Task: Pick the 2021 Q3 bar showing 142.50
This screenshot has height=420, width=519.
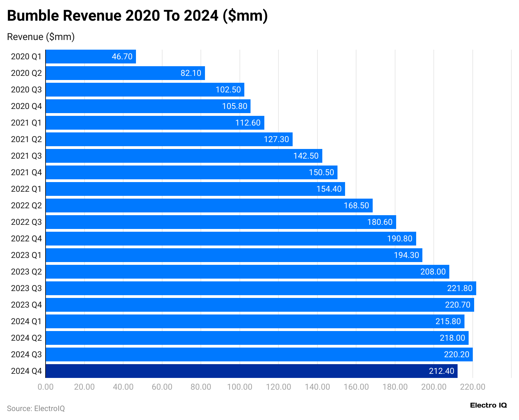Action: [x=184, y=156]
